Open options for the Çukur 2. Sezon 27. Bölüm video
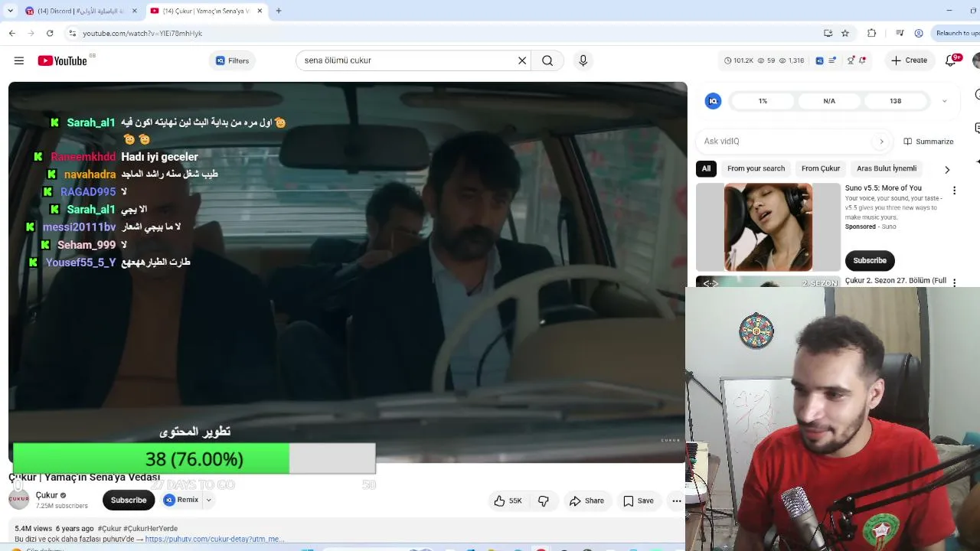The image size is (980, 551). (x=954, y=282)
